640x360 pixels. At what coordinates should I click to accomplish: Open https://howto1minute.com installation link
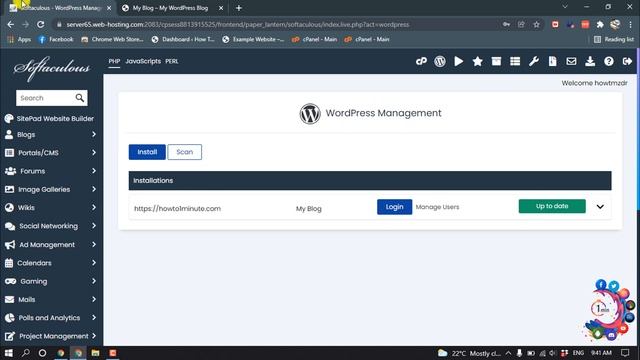click(x=177, y=209)
